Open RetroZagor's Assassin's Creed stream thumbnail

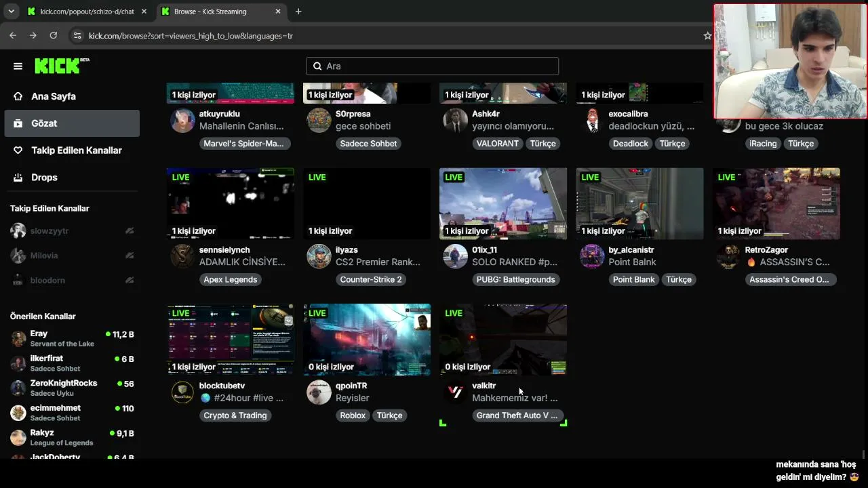point(776,203)
